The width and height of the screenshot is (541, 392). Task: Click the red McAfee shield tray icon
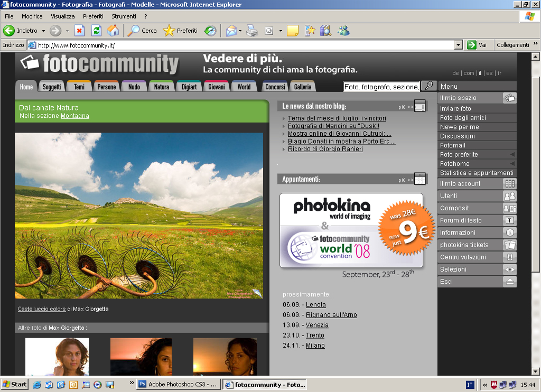494,385
